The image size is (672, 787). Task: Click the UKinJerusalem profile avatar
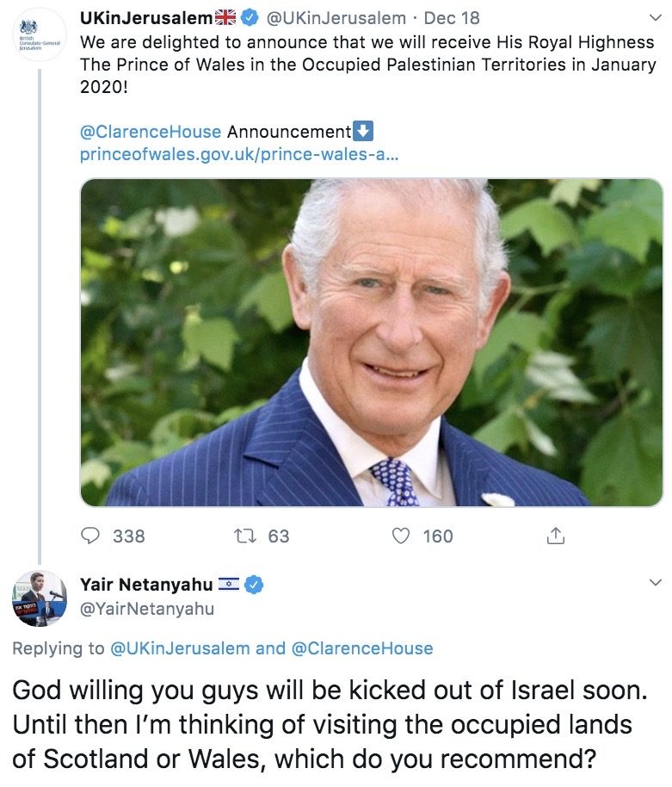pyautogui.click(x=40, y=34)
